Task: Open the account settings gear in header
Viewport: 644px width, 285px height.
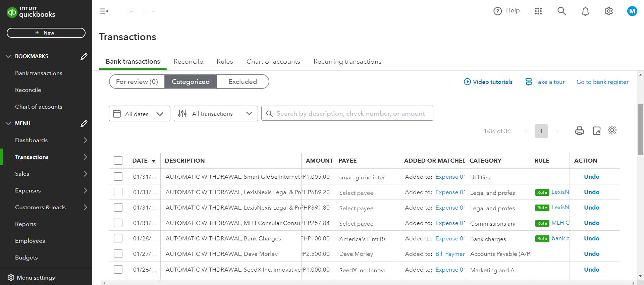Action: pos(609,11)
